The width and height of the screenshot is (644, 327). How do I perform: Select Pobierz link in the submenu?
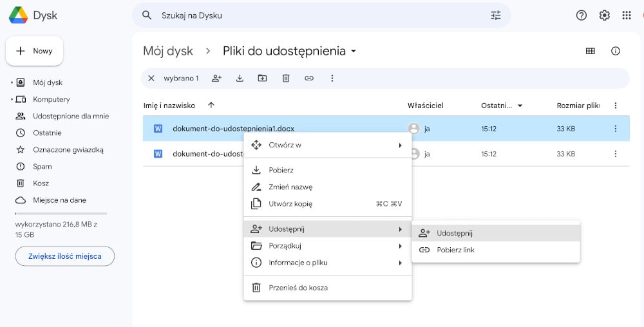point(496,250)
